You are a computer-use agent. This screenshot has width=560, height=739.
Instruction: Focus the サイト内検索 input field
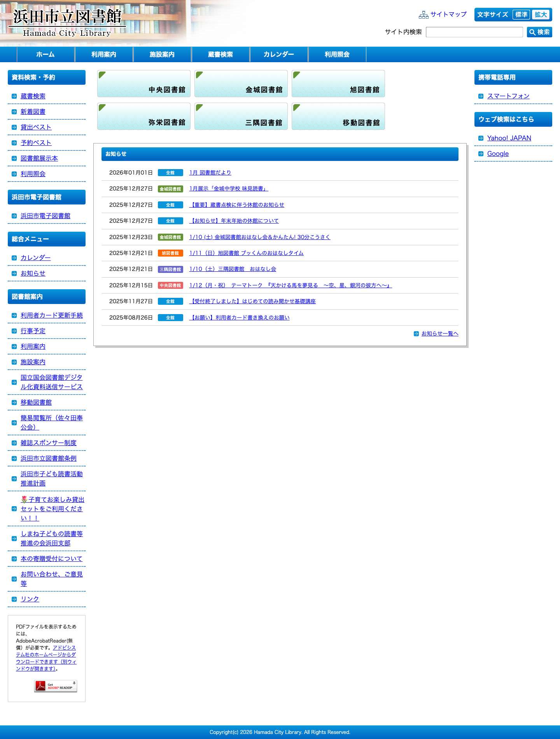(x=474, y=32)
